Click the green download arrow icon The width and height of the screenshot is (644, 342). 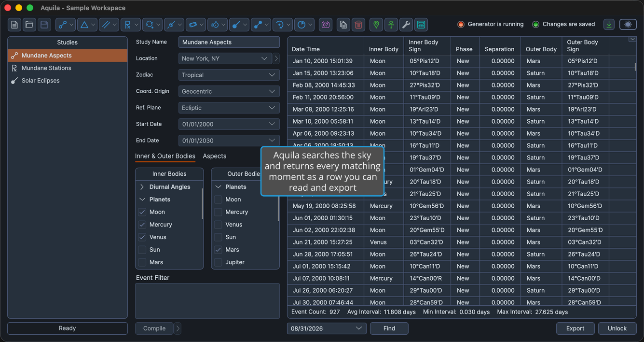[609, 24]
